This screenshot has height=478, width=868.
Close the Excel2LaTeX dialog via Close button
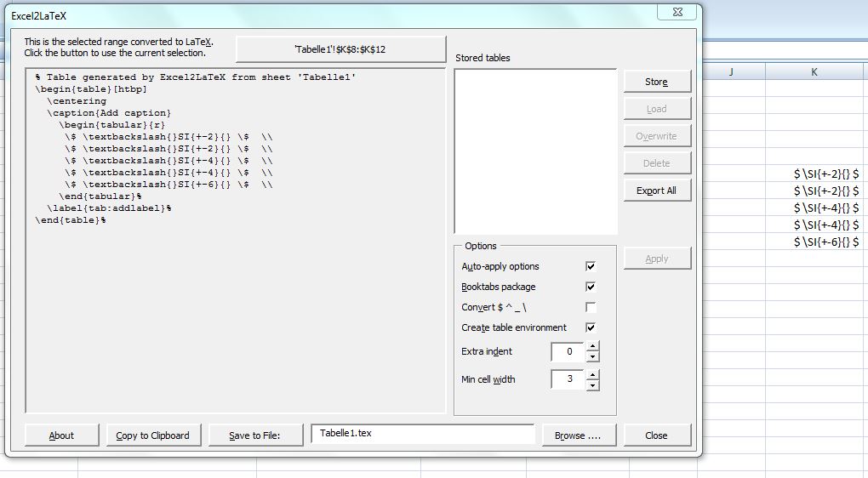(x=657, y=435)
